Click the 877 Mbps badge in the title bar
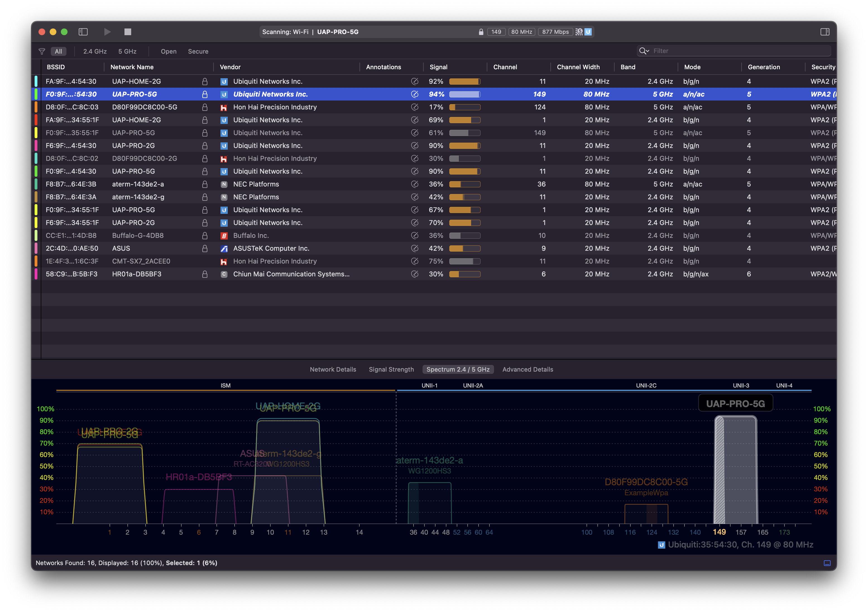Image resolution: width=868 pixels, height=612 pixels. (555, 32)
